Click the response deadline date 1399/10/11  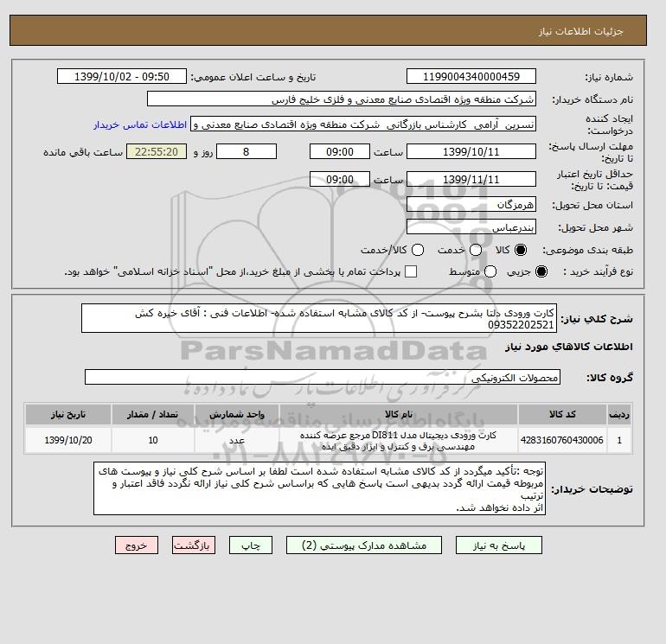[x=471, y=151]
